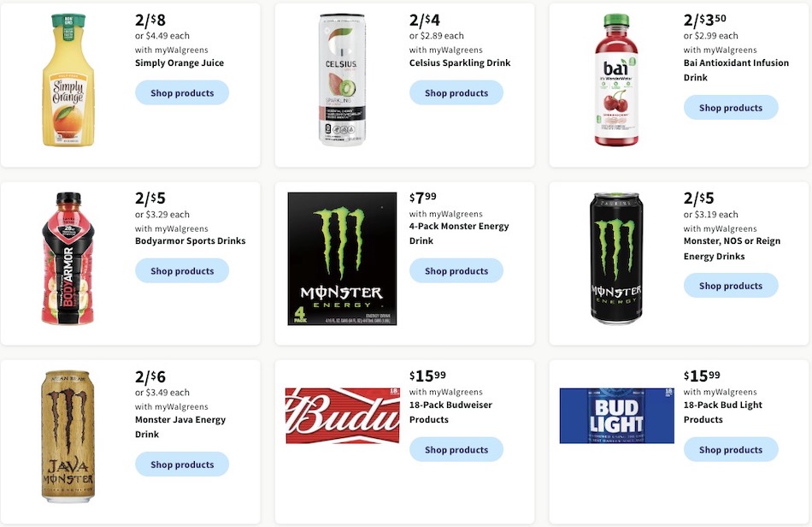Shop products for Celsius Sparkling Drink

tap(456, 92)
